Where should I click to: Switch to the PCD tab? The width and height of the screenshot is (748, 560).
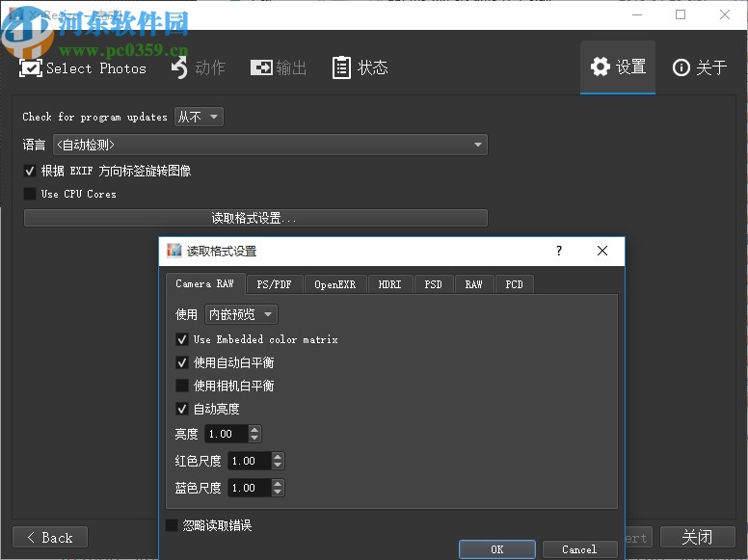pos(515,284)
